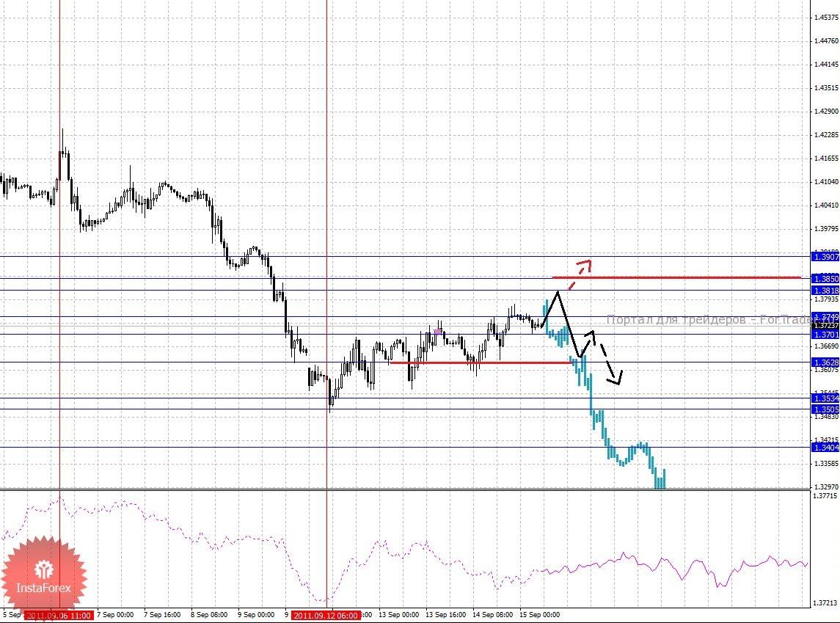840x623 pixels.
Task: Click the red 2011.09.12 06:00 date marker
Action: 325,615
